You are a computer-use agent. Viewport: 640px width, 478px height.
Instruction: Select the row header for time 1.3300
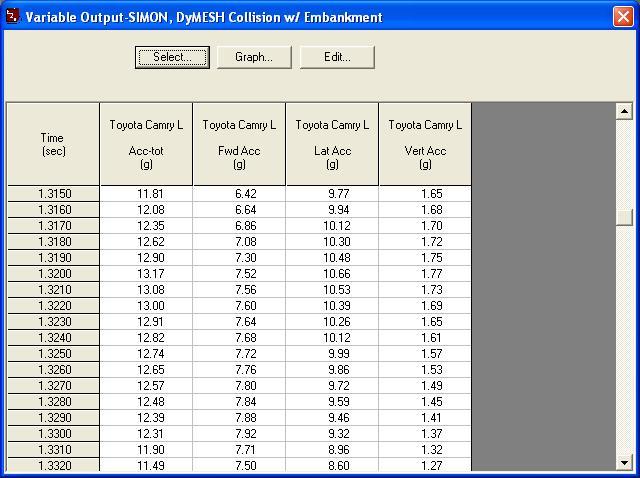click(x=53, y=433)
